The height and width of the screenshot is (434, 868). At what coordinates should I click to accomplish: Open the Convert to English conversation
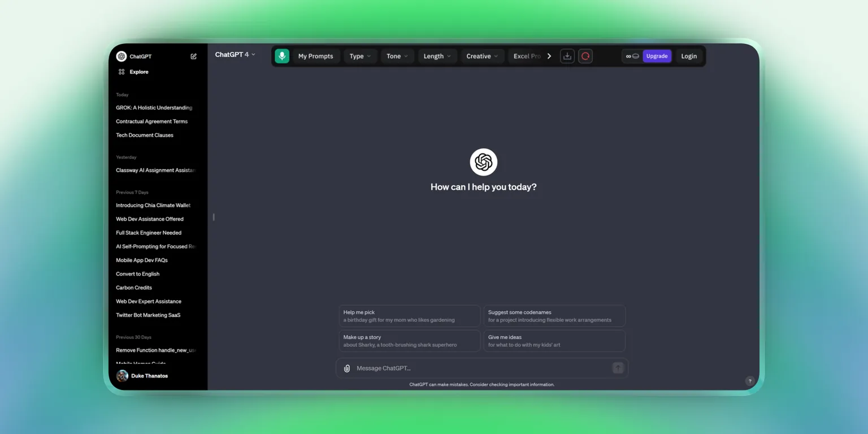click(138, 274)
